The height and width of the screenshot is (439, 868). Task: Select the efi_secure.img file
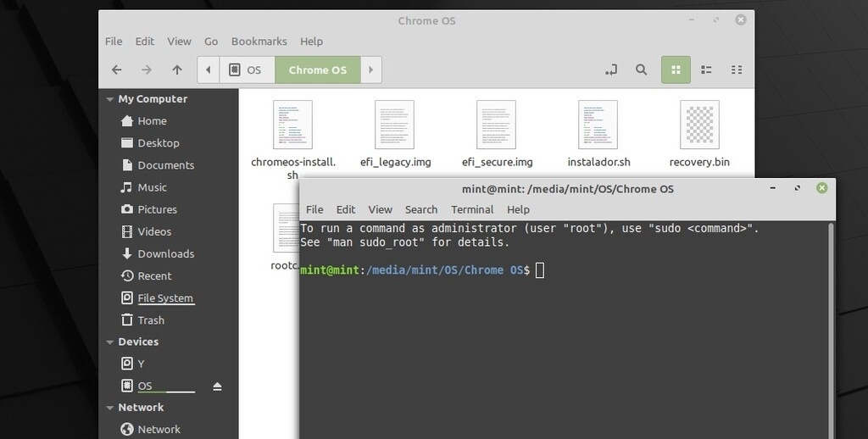point(497,134)
